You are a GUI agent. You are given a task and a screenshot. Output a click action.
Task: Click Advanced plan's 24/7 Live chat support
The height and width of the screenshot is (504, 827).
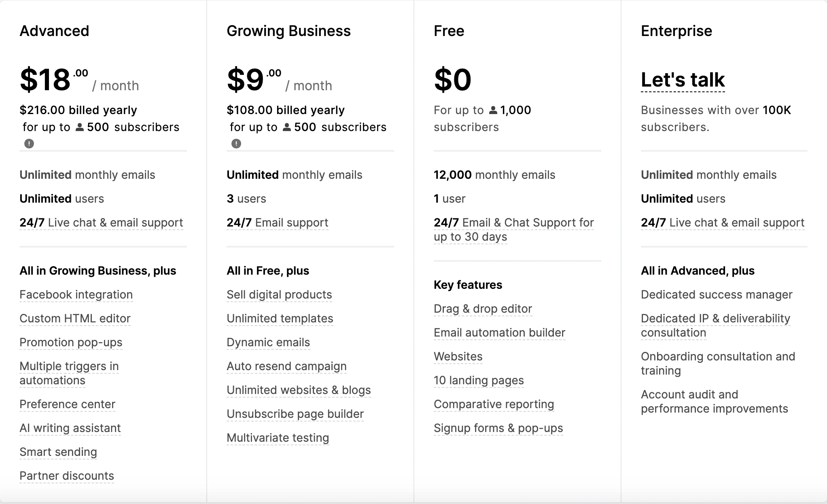[x=101, y=222]
